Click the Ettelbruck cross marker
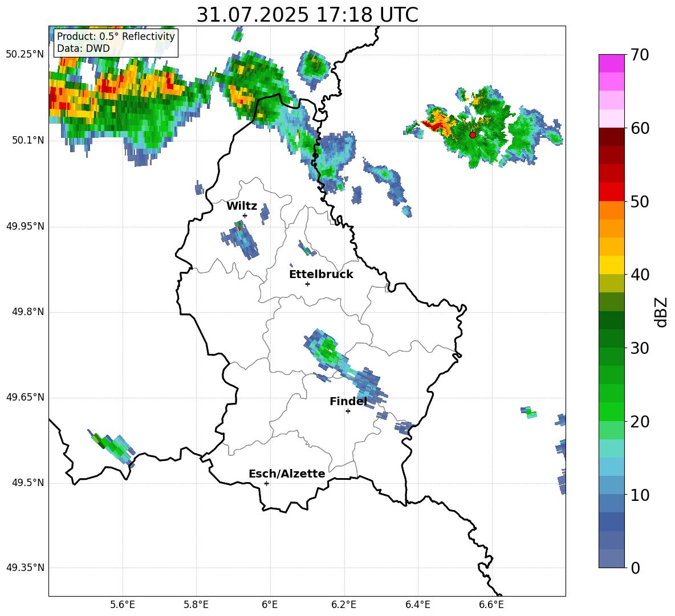The image size is (675, 616). point(307,284)
